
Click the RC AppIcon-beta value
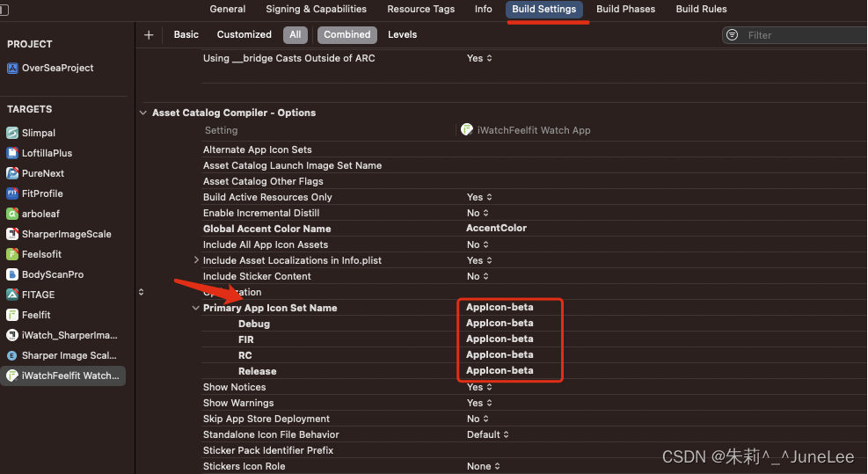coord(500,355)
